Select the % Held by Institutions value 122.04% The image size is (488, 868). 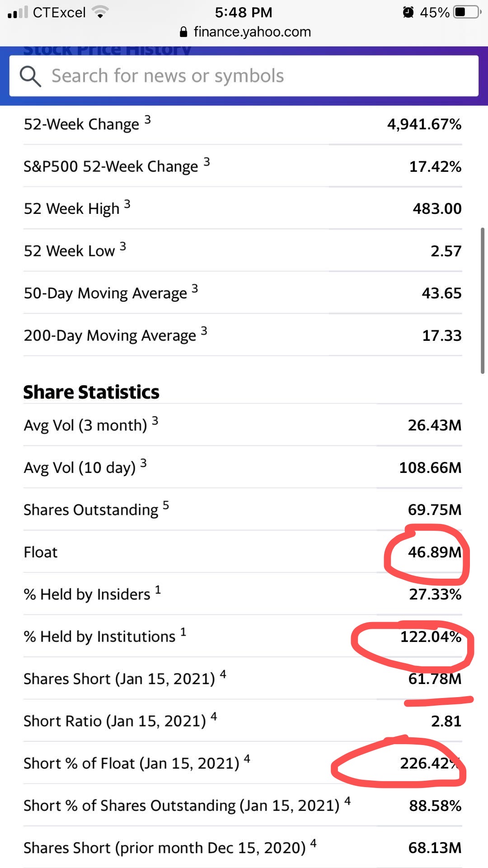tap(431, 637)
